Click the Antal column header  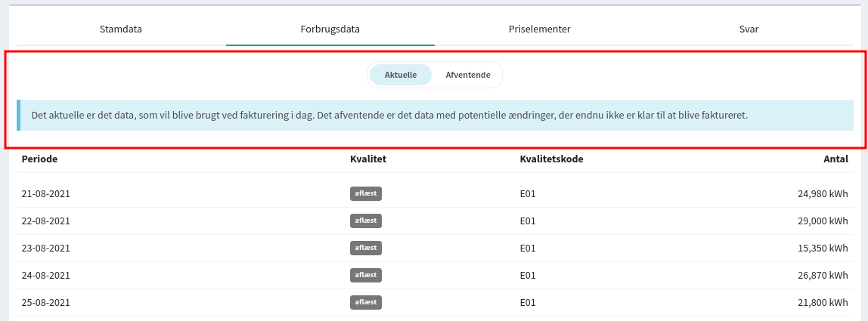836,159
